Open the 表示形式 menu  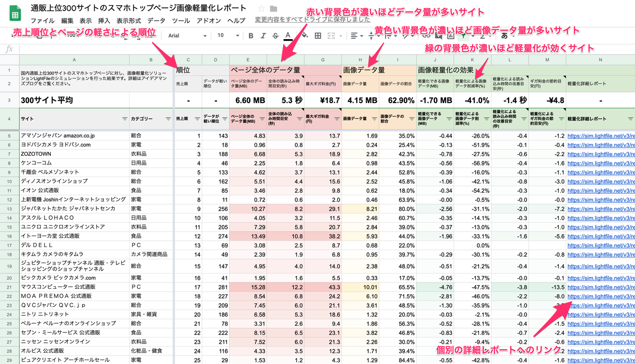click(129, 21)
